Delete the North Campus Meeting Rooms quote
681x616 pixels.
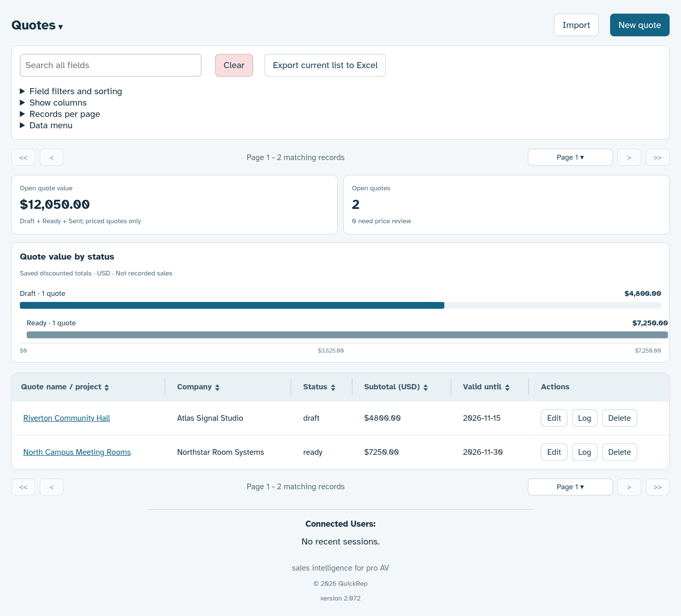coord(619,452)
